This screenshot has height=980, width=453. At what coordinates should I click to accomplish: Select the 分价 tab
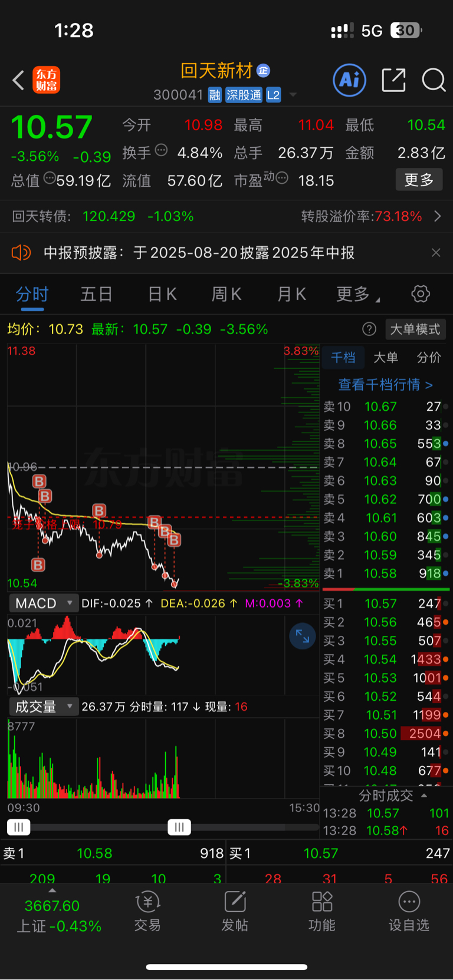point(429,357)
